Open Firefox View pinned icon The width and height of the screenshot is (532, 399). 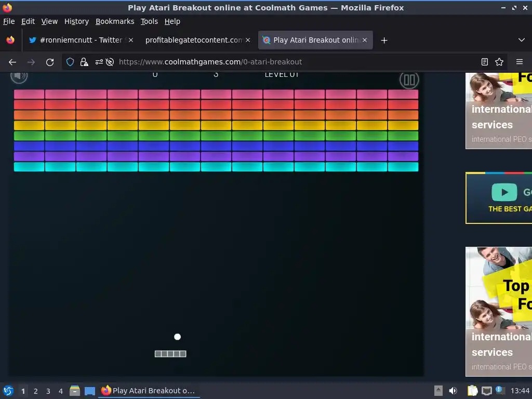(10, 40)
